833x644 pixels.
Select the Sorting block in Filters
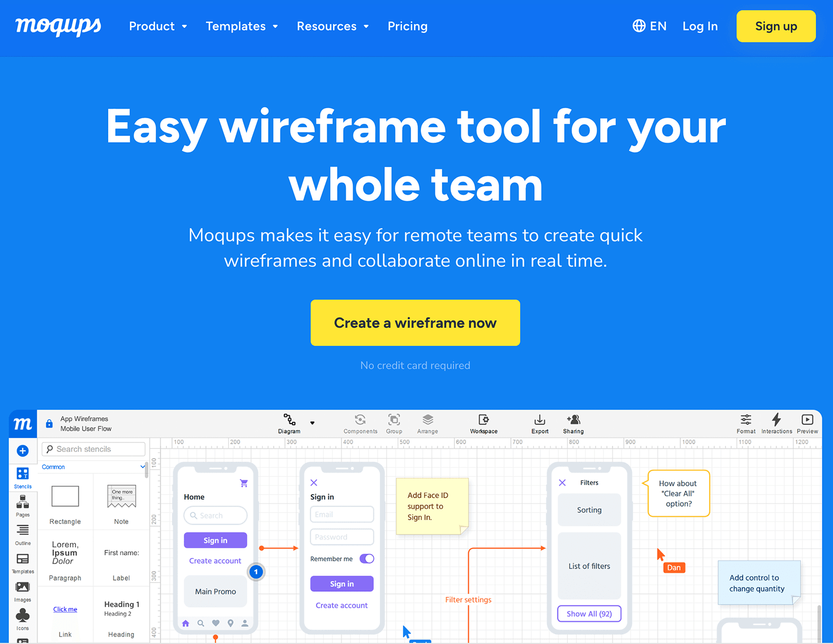[589, 510]
